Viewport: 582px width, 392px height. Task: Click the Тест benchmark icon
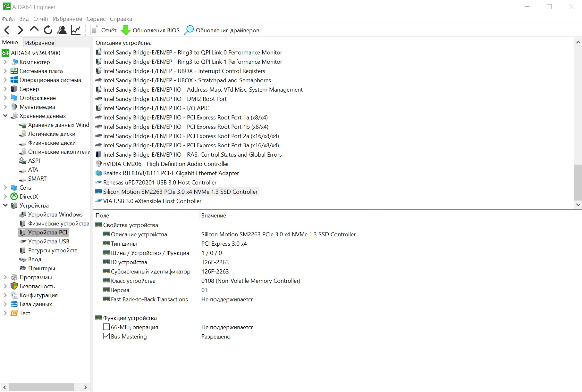tap(14, 313)
